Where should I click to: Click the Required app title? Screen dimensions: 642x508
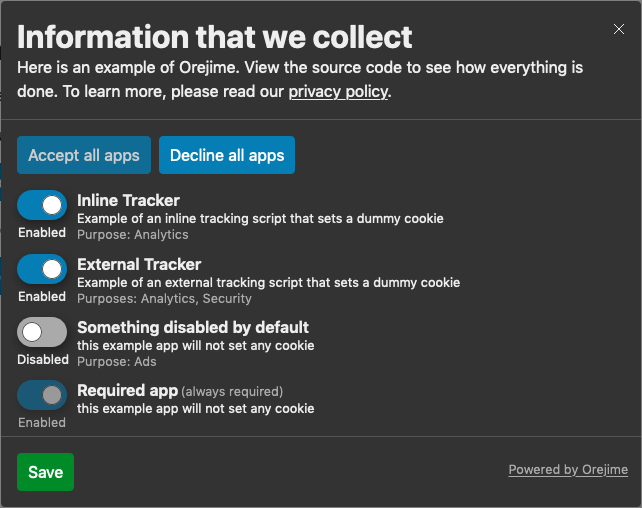click(127, 391)
